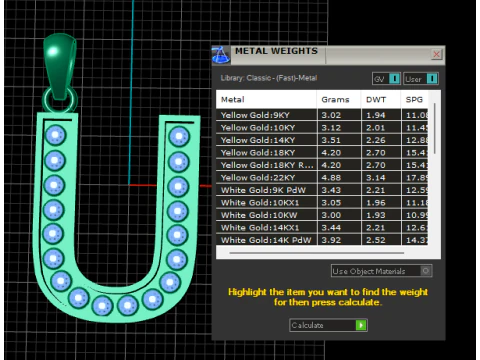This screenshot has height=360, width=480.
Task: Click the Grams column header
Action: click(x=339, y=99)
